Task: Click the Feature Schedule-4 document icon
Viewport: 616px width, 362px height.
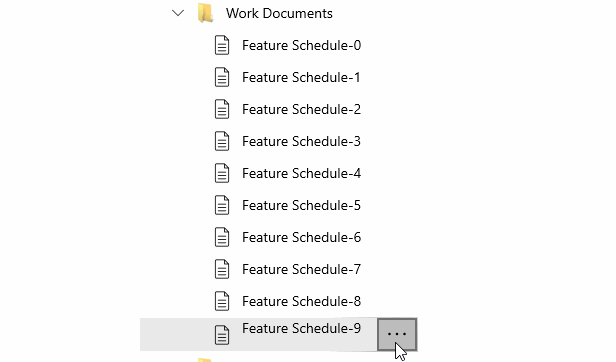Action: pyautogui.click(x=222, y=173)
